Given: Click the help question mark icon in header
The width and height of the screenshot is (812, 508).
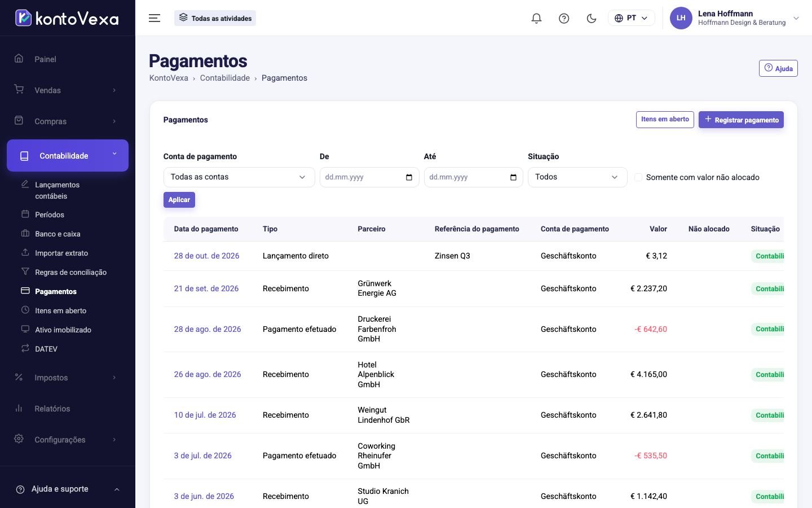Looking at the screenshot, I should coord(564,18).
